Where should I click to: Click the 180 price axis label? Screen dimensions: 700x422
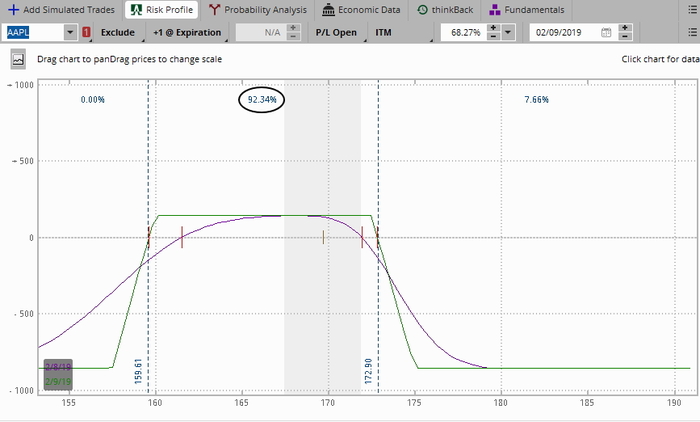tap(500, 403)
